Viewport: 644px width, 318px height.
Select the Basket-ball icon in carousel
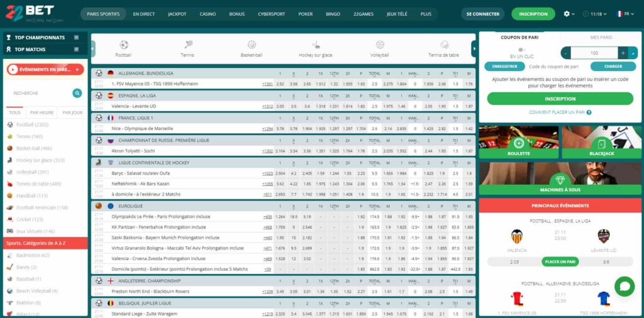click(252, 45)
